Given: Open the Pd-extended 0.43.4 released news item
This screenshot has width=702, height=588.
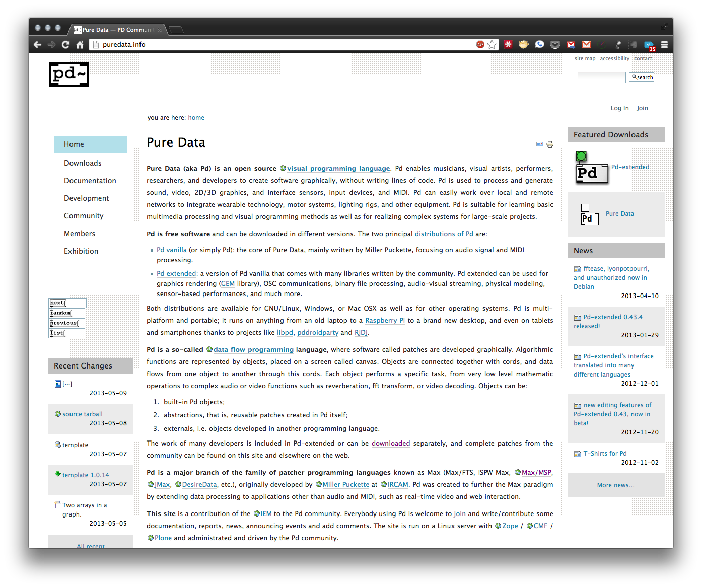Looking at the screenshot, I should click(x=608, y=321).
